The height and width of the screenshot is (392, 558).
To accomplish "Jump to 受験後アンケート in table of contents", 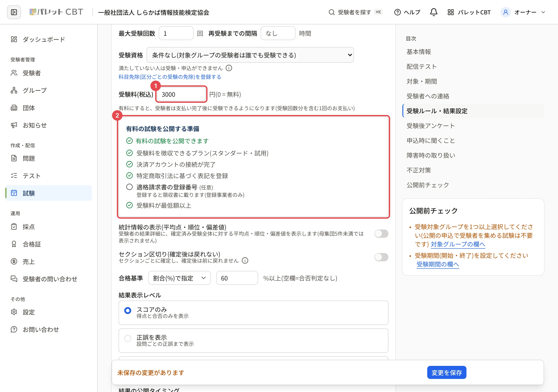I will [430, 126].
